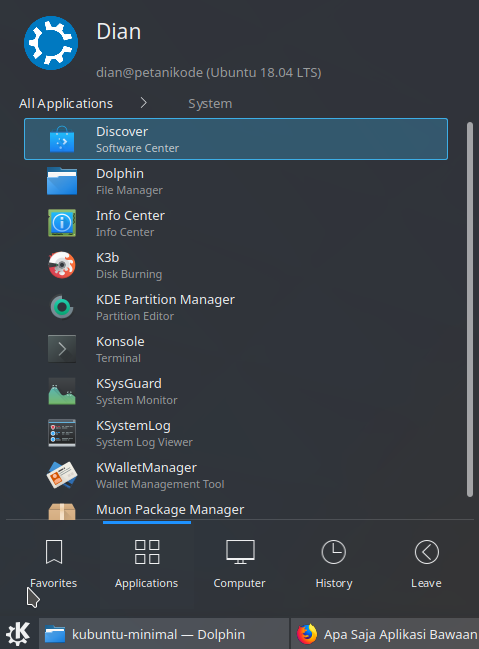Click the Wallet Management Tool subtitle

point(160,484)
